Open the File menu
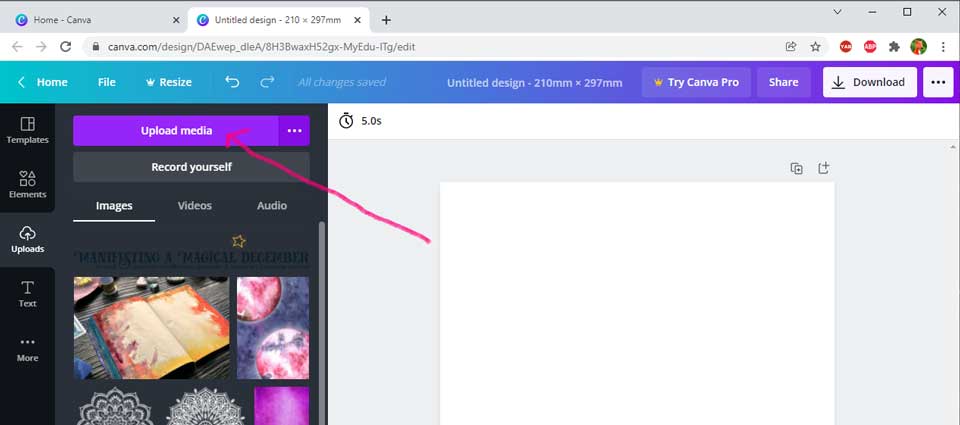This screenshot has height=425, width=960. [107, 82]
